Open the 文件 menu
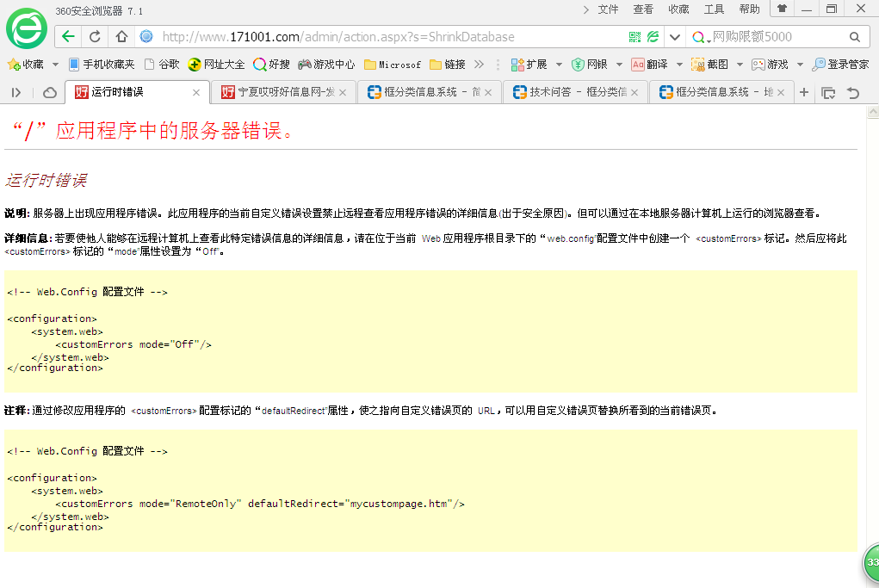The image size is (879, 588). (x=608, y=9)
